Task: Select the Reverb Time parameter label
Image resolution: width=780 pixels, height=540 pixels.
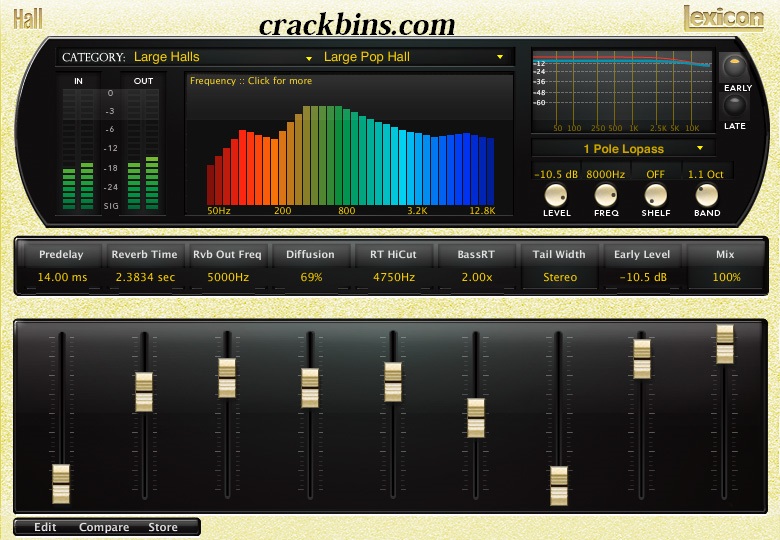Action: 144,255
